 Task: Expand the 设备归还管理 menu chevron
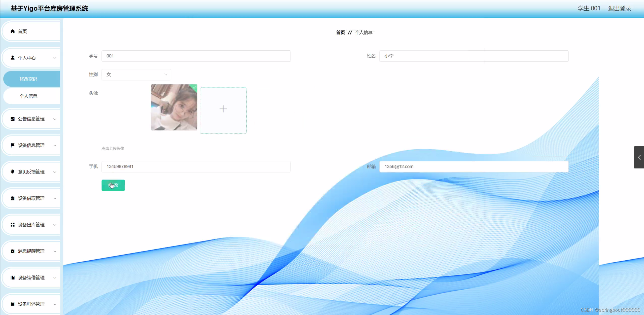pos(55,304)
